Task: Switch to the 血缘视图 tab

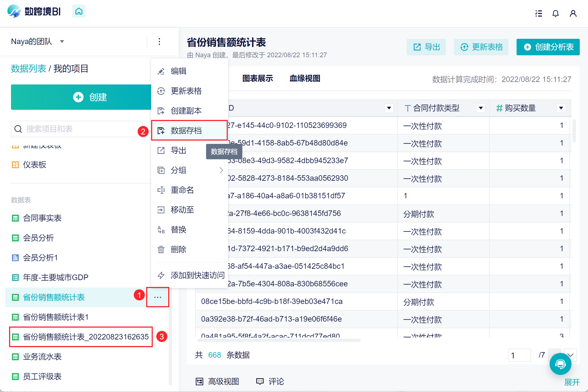Action: click(x=305, y=79)
